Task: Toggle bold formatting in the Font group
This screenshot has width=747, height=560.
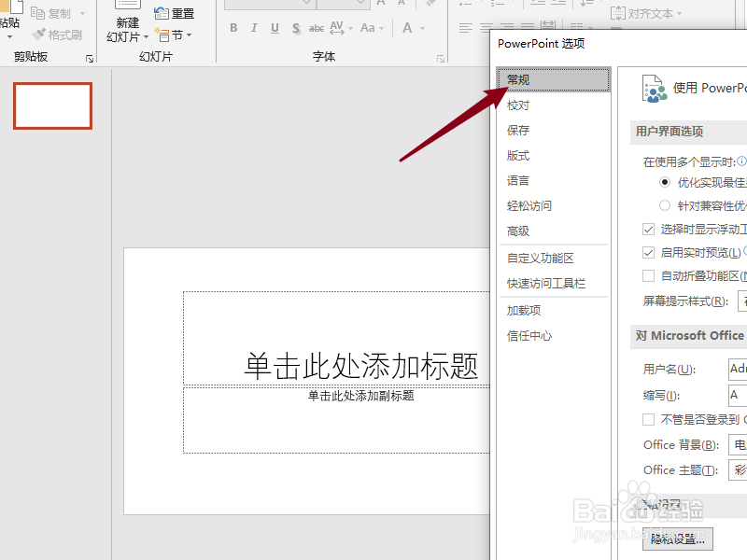Action: 233,28
